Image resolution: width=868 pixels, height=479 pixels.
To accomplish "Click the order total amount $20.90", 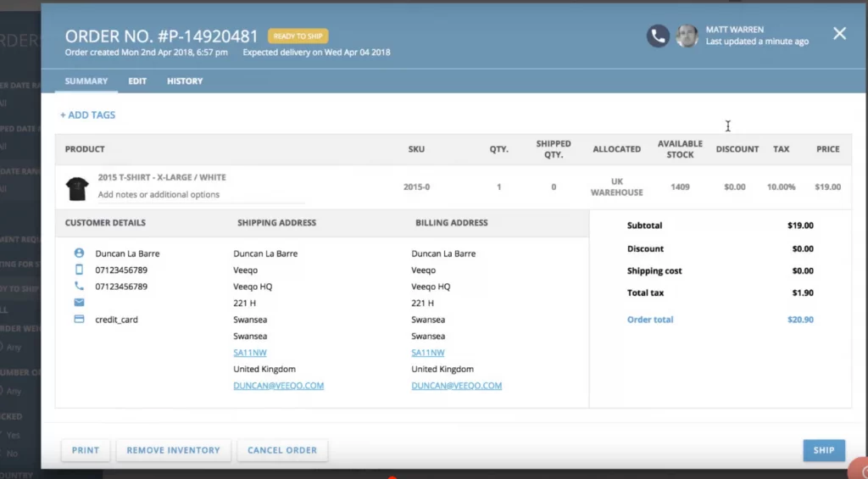I will (800, 320).
